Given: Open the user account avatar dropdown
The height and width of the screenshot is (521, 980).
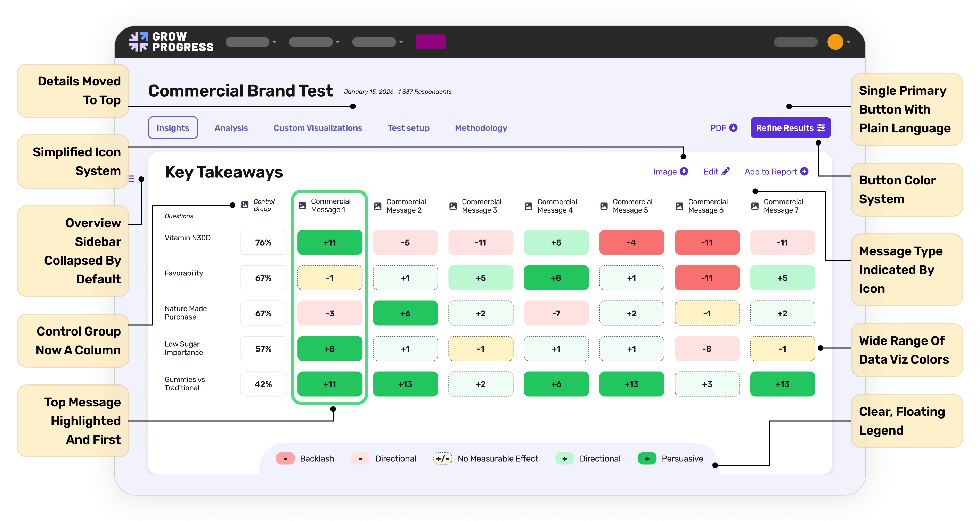Looking at the screenshot, I should [836, 42].
